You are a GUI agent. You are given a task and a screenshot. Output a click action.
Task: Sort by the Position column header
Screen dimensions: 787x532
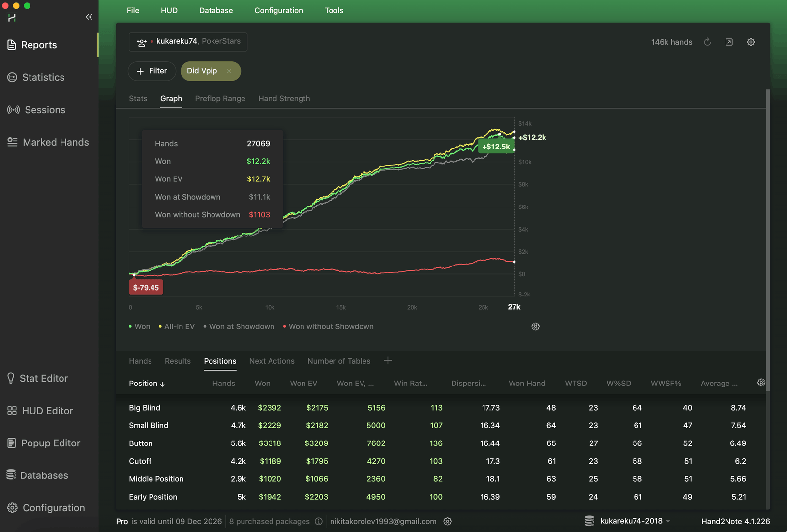pos(147,384)
